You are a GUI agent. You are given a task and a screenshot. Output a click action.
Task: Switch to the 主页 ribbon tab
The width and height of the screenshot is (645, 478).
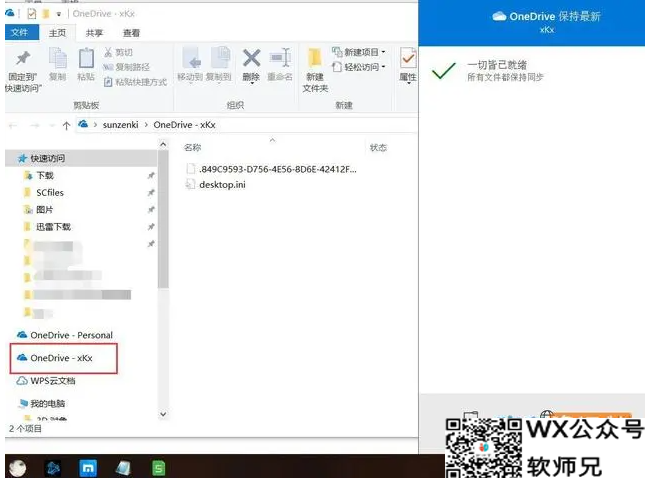(x=57, y=33)
